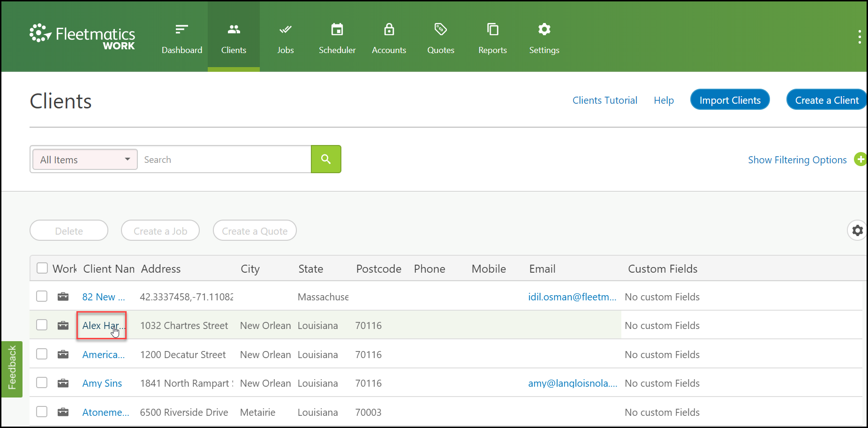Click the briefcase icon in America row
This screenshot has height=428, width=868.
coord(63,354)
